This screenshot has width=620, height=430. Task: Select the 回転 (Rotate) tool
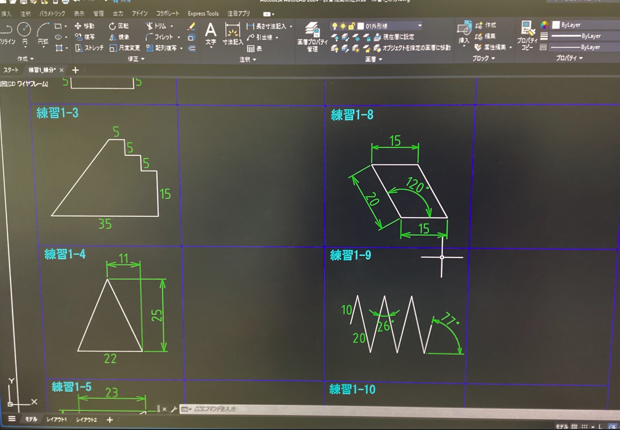[x=118, y=25]
